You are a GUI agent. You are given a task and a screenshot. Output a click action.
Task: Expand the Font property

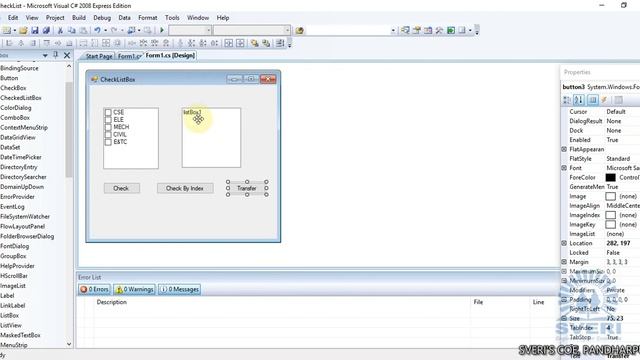tap(564, 168)
